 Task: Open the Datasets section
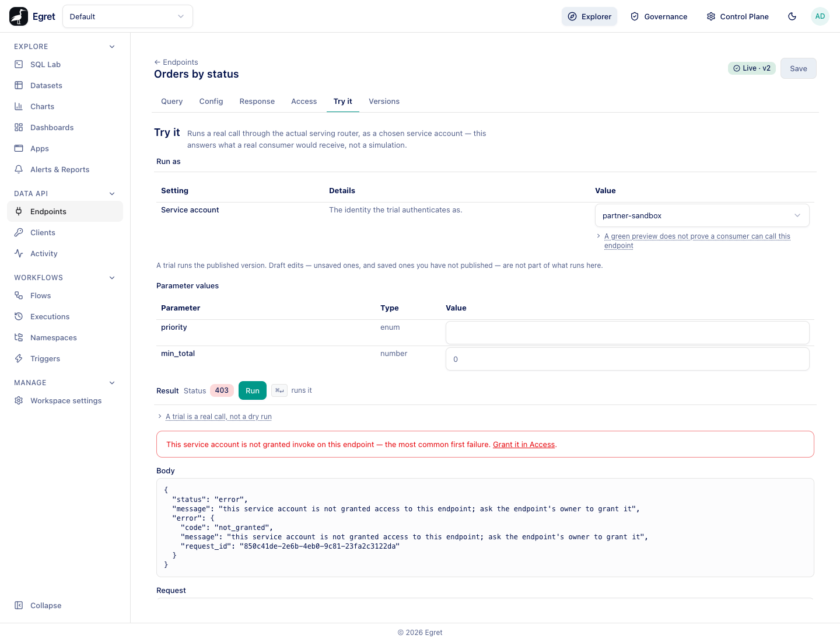pos(65,85)
